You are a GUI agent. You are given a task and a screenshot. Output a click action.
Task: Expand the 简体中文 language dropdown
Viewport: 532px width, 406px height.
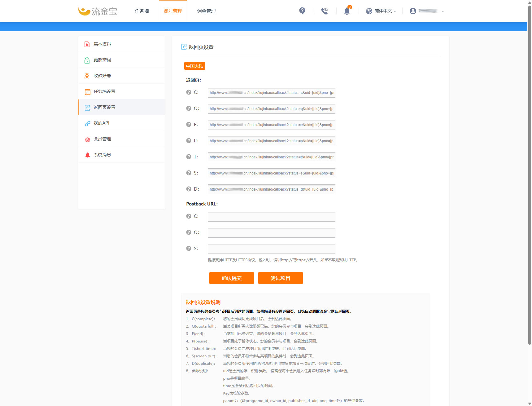point(381,11)
